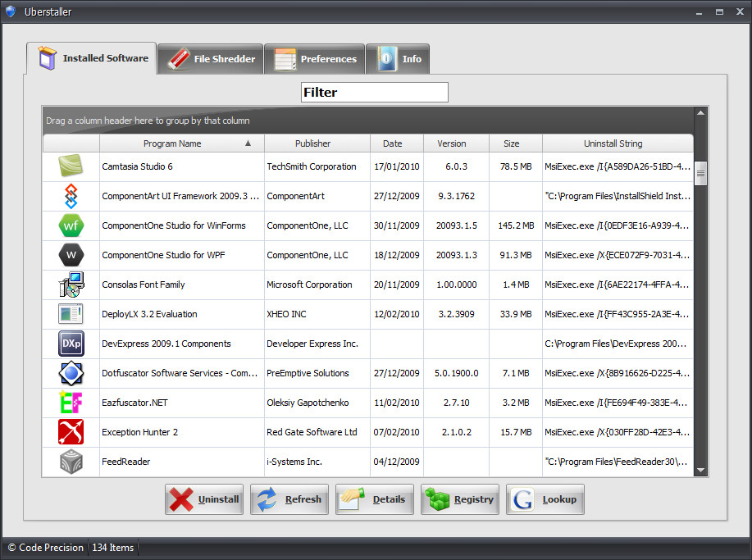Click publisher PreEmptive Solutions
Image resolution: width=752 pixels, height=560 pixels.
308,373
